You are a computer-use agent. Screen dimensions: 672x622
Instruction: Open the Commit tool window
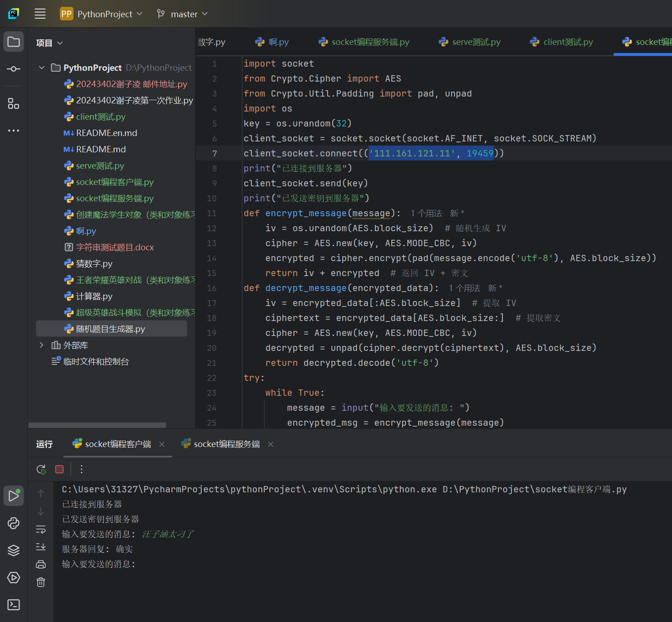pos(14,69)
